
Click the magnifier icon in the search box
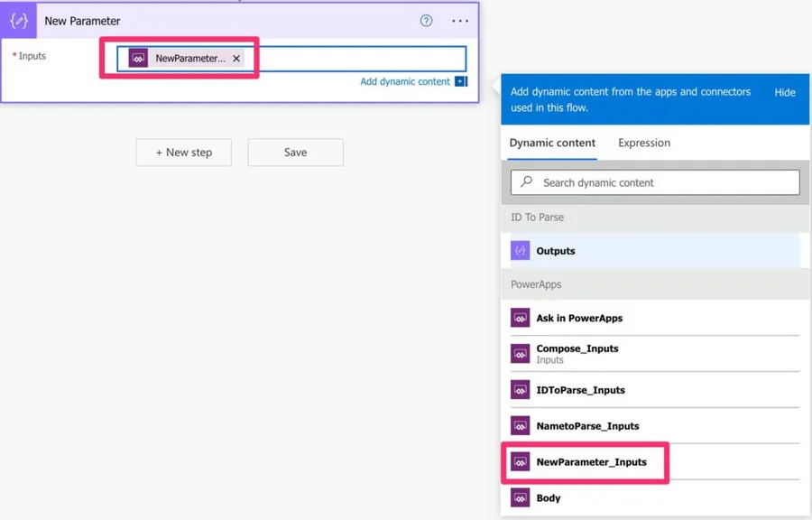pos(527,182)
